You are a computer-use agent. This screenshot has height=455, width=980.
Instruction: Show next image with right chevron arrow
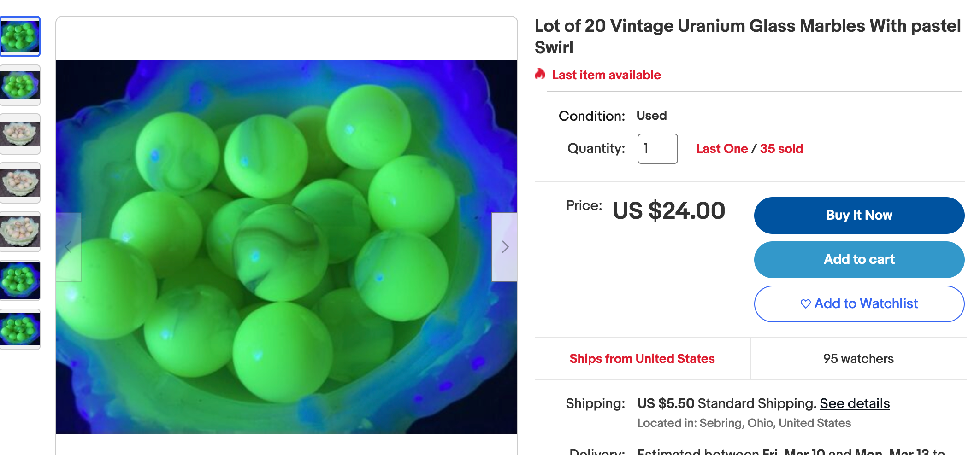point(505,247)
